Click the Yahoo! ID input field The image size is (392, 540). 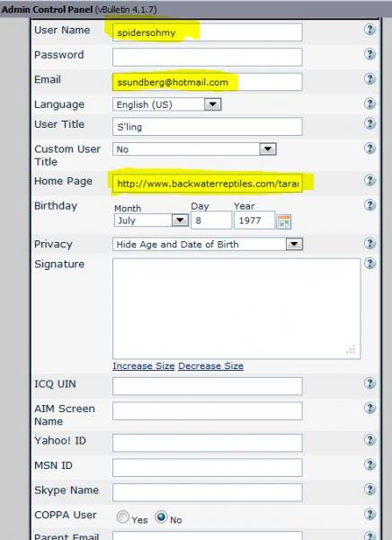[208, 443]
